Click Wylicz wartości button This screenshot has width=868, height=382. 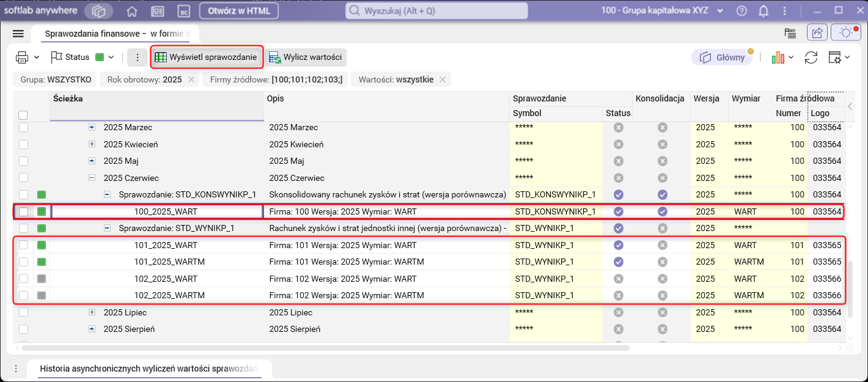click(306, 57)
